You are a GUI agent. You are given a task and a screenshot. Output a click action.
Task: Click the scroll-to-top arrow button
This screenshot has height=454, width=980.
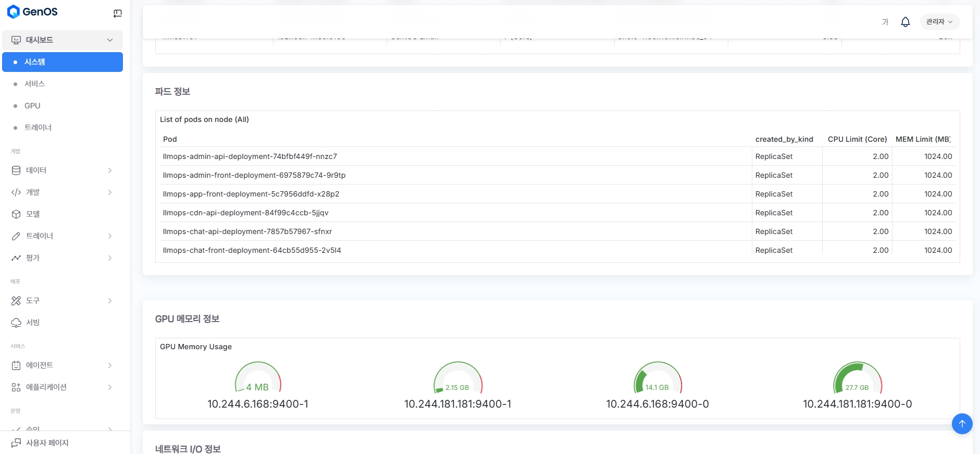962,424
